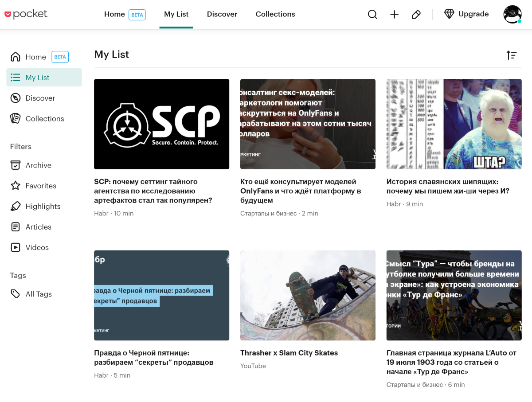Open the ШТА? meme article thumbnail
Viewport: 532px width, 402px height.
click(x=454, y=124)
